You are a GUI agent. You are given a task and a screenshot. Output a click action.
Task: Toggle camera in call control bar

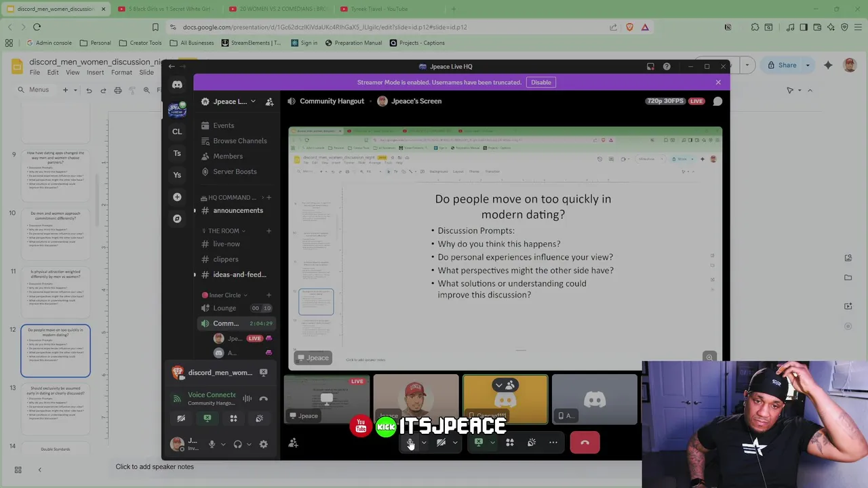click(x=441, y=443)
